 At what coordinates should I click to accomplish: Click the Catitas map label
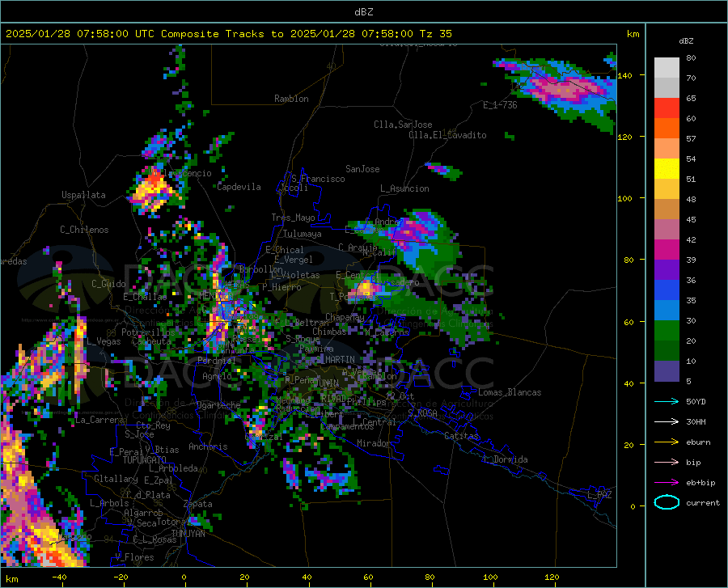(462, 436)
